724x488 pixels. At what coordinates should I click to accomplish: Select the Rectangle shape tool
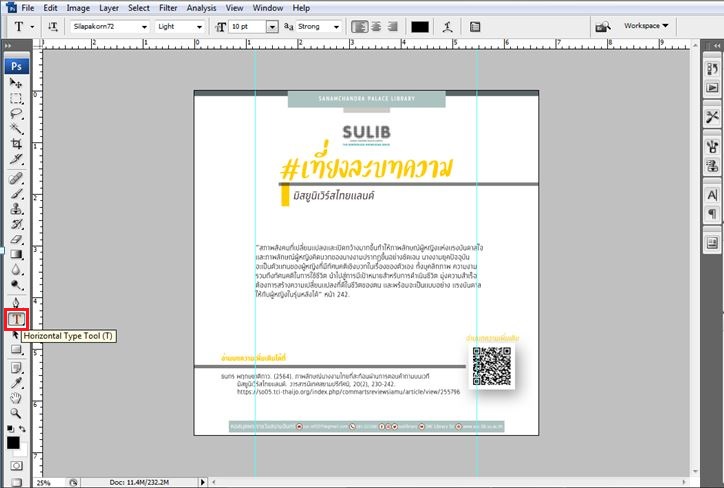(x=16, y=349)
